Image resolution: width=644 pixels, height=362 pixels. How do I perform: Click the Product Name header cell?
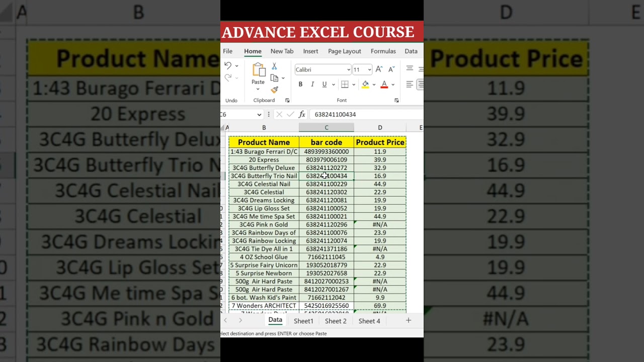coord(264,142)
